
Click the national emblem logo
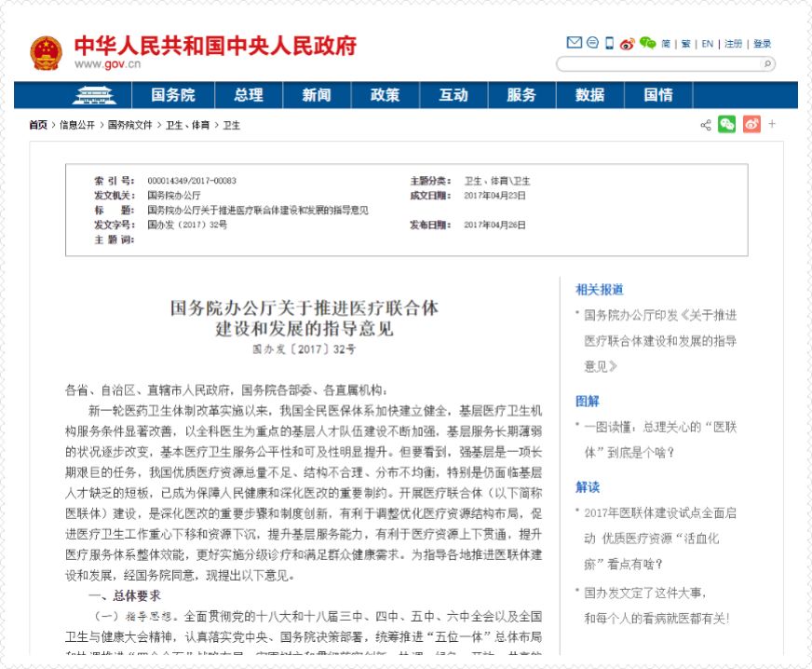coord(46,53)
